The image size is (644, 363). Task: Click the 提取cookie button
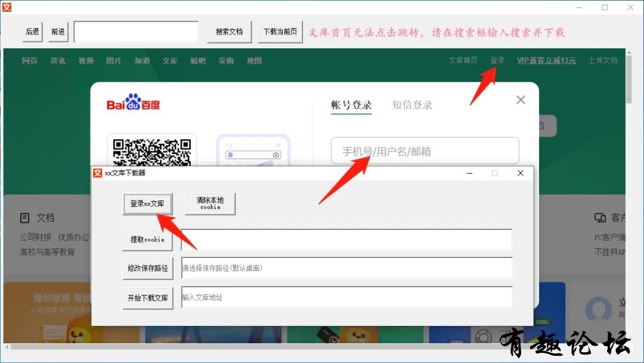[147, 239]
